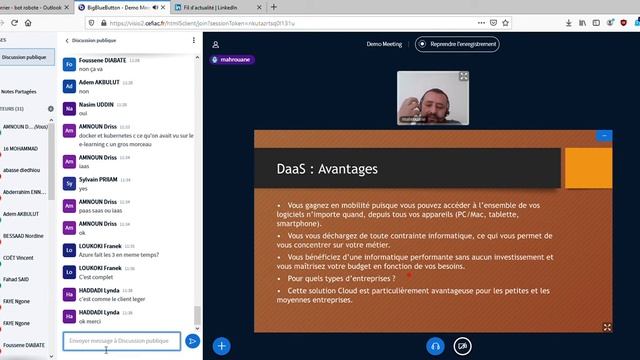Open the red shield extension icon
640x360 pixels.
(623, 23)
